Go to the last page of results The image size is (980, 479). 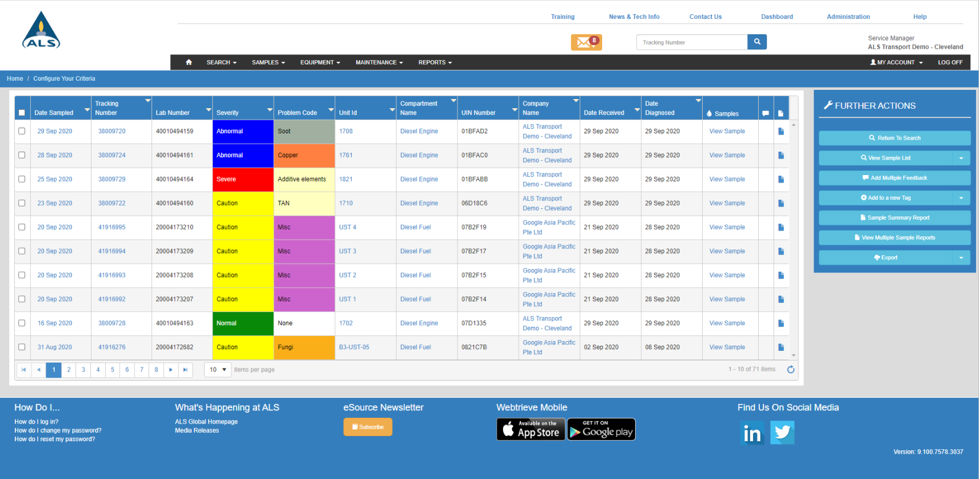tap(185, 370)
